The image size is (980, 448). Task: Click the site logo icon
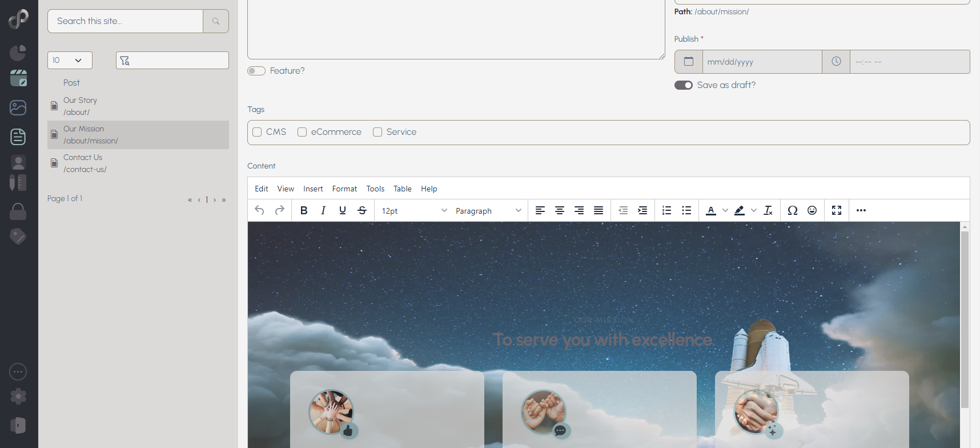point(18,18)
